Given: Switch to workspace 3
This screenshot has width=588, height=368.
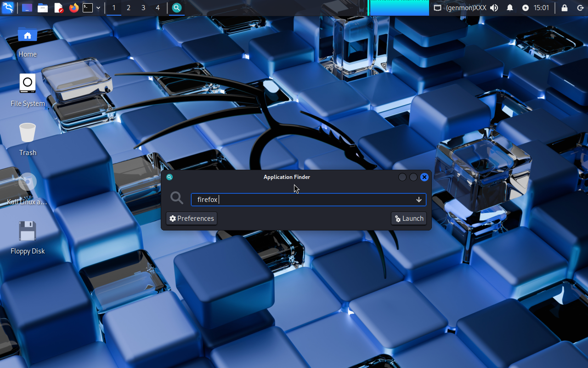Looking at the screenshot, I should pyautogui.click(x=143, y=8).
